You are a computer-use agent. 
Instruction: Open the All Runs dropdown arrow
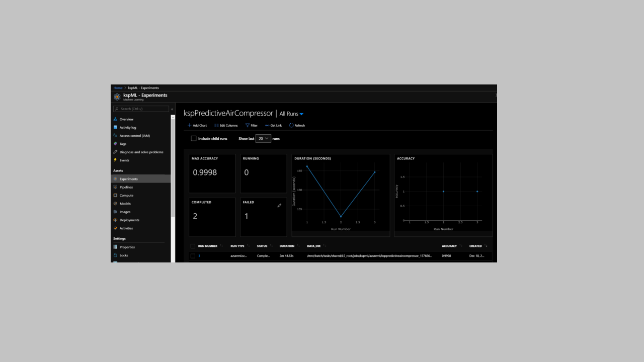point(301,114)
